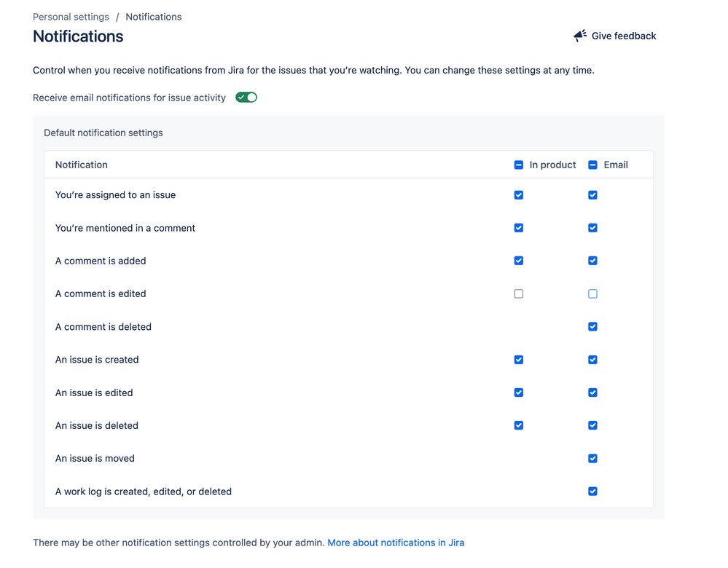Enable In product for comment is edited

[519, 294]
